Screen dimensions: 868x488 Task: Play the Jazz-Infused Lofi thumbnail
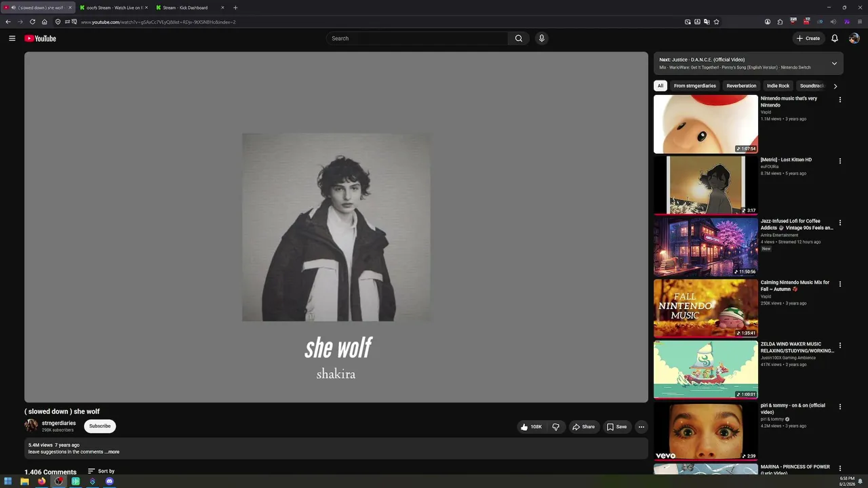point(706,247)
